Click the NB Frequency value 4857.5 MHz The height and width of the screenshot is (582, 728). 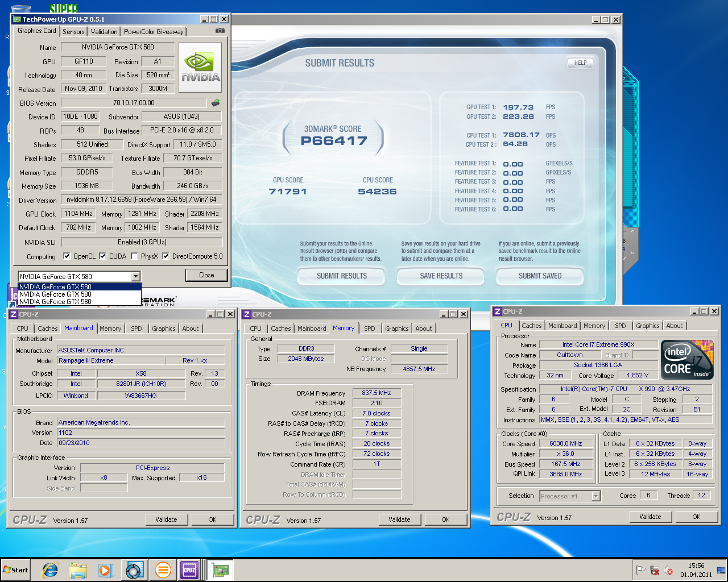click(x=419, y=369)
